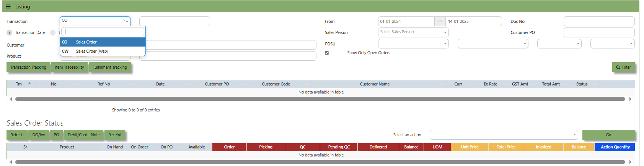The width and height of the screenshot is (644, 166).
Task: Click the Trn column sort arrow
Action: point(29,83)
